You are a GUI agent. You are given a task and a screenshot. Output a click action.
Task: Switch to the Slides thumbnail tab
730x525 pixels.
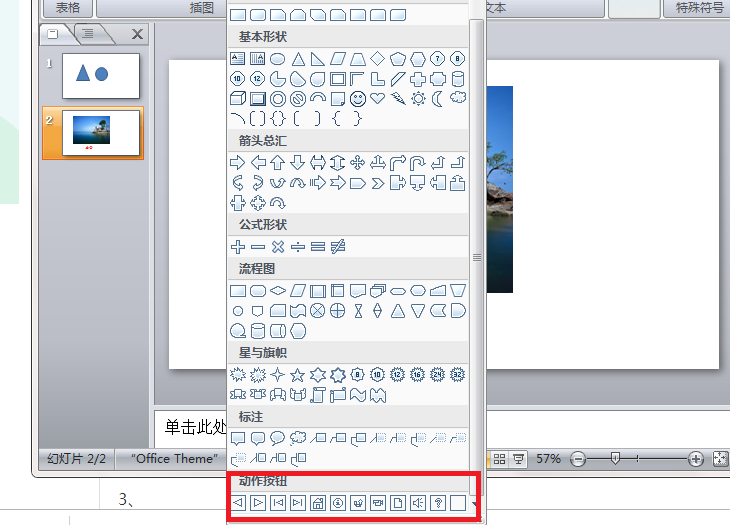(x=53, y=34)
